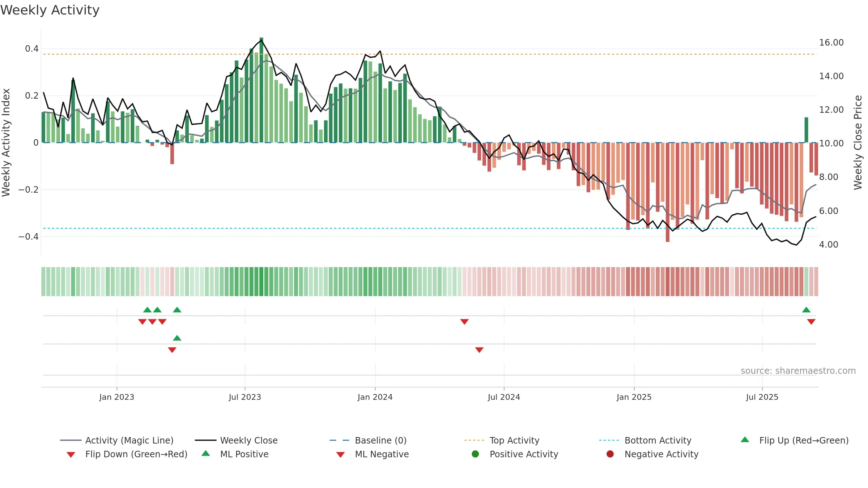Click the Flip Down (Green→Red) legend label
Viewport: 868px width, 488px height.
[136, 454]
